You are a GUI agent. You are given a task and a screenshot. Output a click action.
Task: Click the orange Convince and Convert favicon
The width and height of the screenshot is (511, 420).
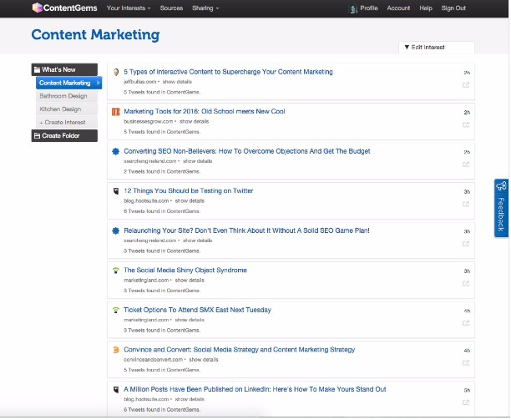coord(116,350)
